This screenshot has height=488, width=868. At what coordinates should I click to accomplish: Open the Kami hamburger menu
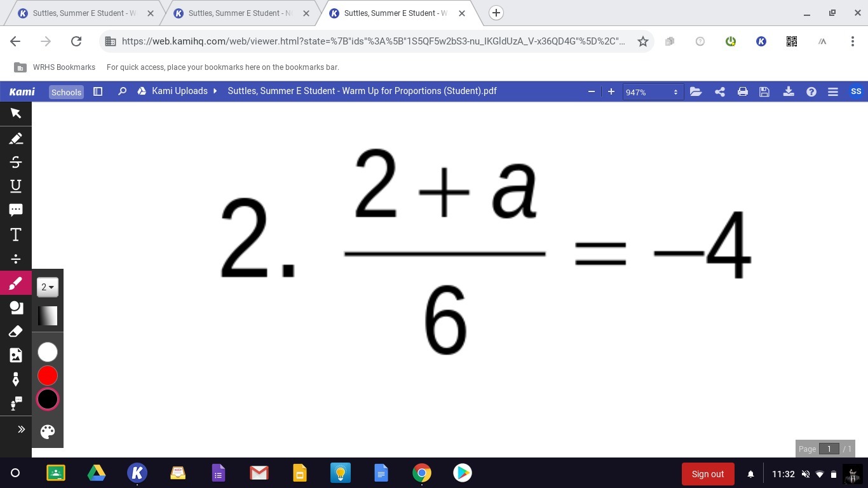833,91
